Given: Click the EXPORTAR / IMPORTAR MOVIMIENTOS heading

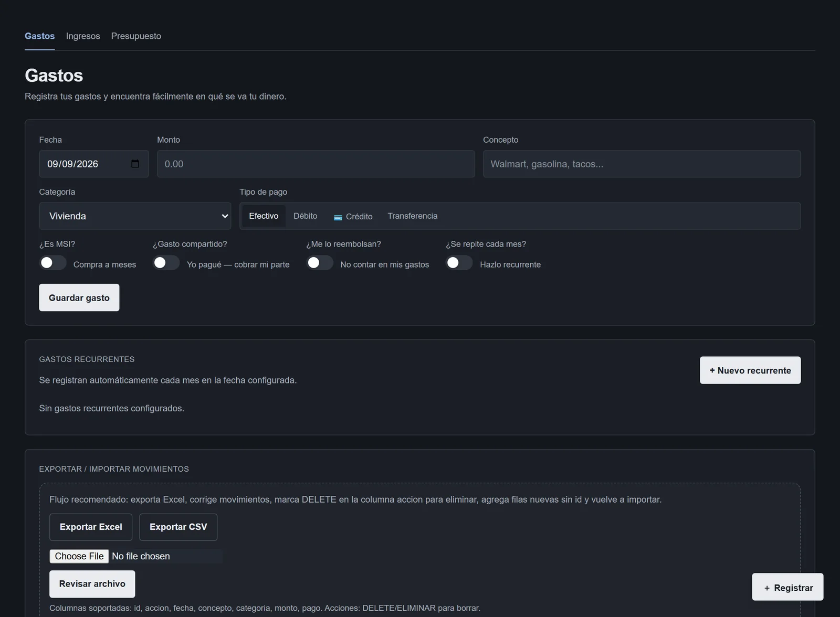Looking at the screenshot, I should (114, 469).
